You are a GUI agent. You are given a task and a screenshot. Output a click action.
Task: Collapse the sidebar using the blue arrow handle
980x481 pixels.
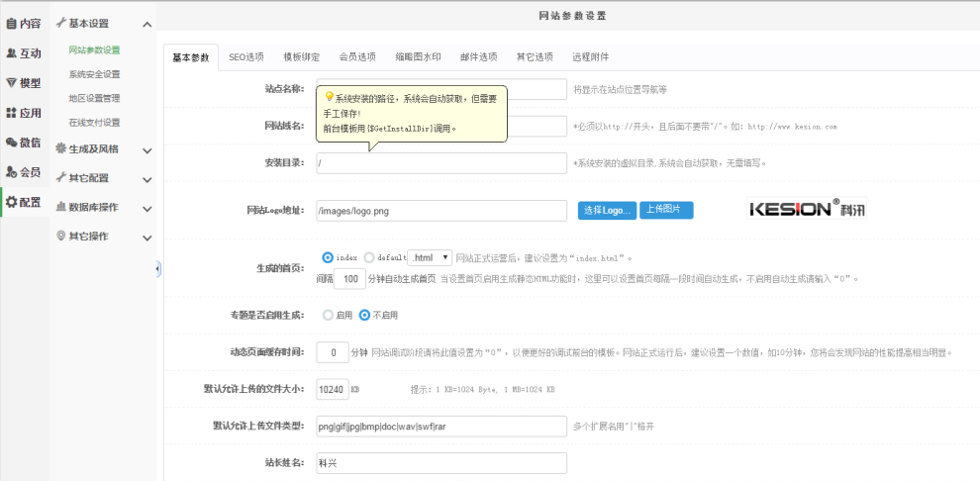(x=157, y=269)
